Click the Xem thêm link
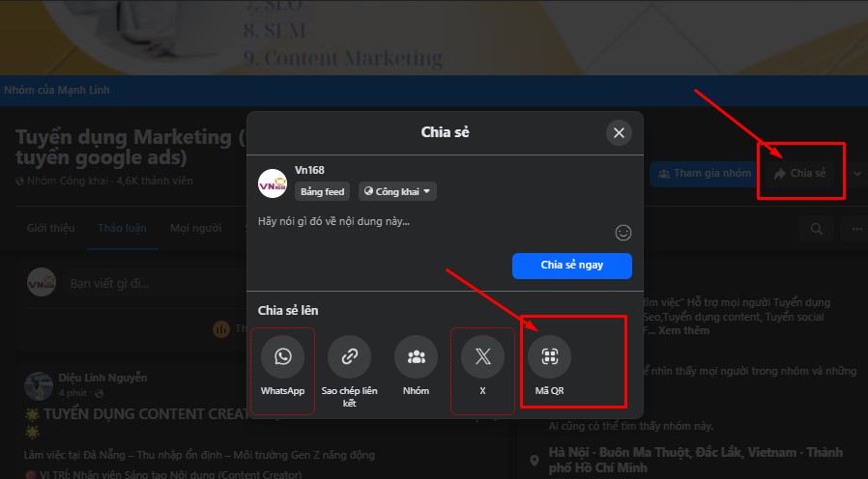The image size is (868, 479). (x=683, y=331)
